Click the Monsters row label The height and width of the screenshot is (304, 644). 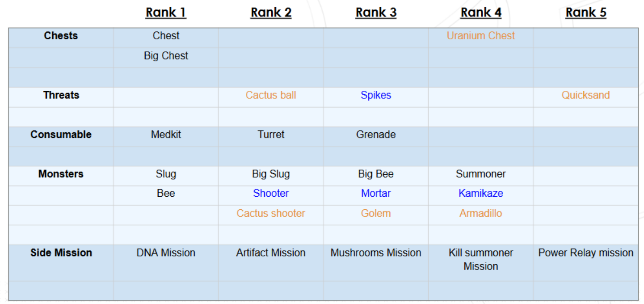pyautogui.click(x=61, y=174)
